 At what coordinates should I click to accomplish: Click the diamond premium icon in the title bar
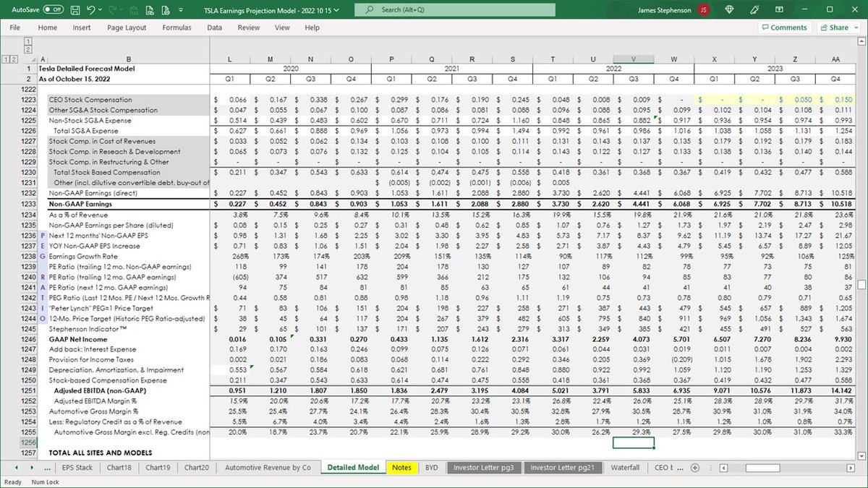(729, 10)
